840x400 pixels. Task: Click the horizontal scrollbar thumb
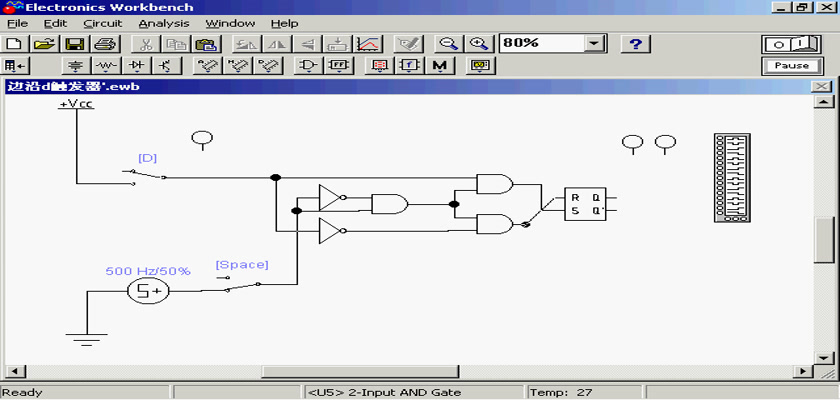[x=359, y=372]
